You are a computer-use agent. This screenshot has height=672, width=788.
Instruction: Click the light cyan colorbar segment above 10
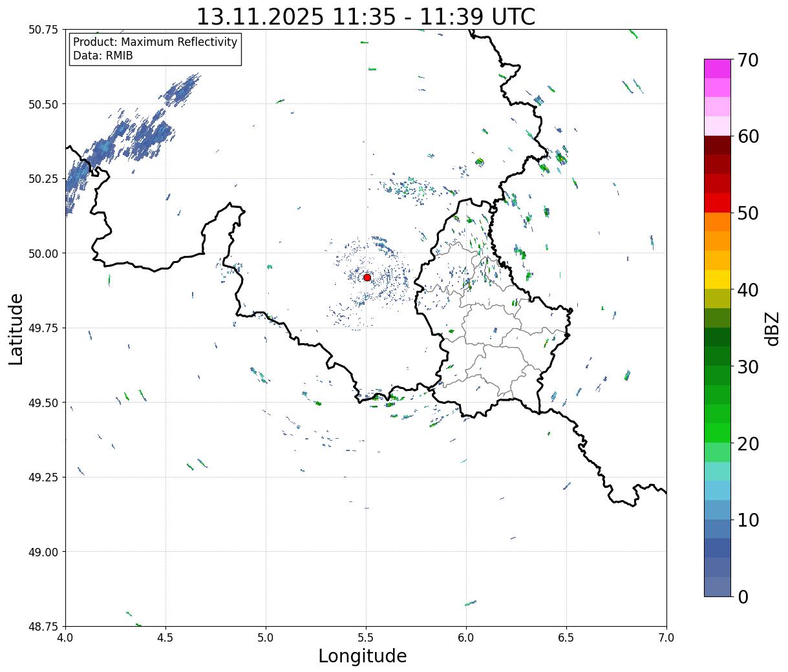tap(718, 491)
